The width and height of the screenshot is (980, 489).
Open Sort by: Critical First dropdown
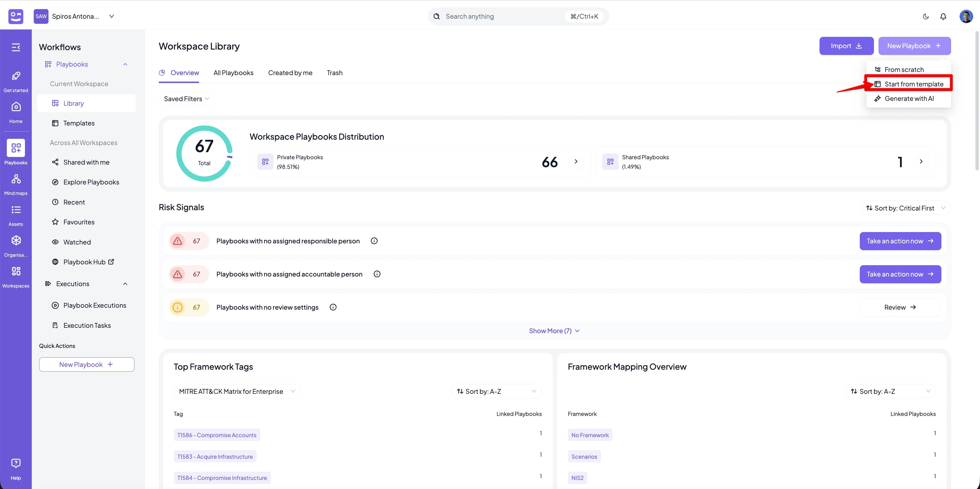(905, 208)
